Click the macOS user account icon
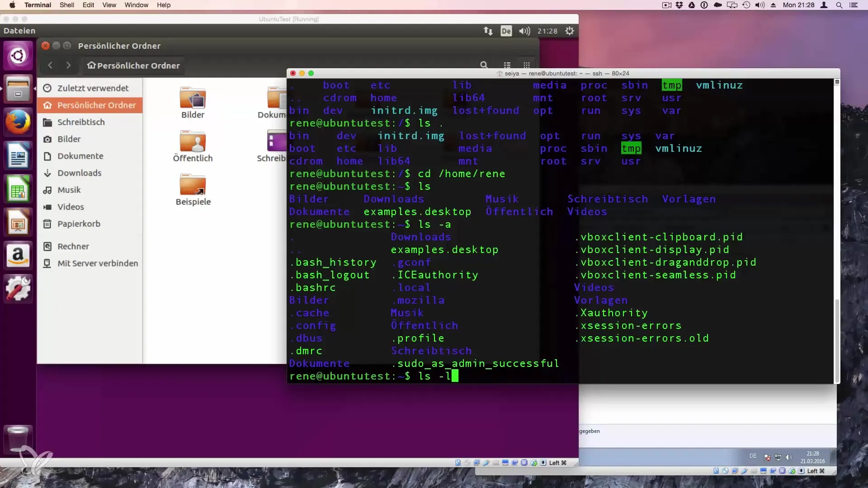Image resolution: width=868 pixels, height=488 pixels. click(x=824, y=5)
